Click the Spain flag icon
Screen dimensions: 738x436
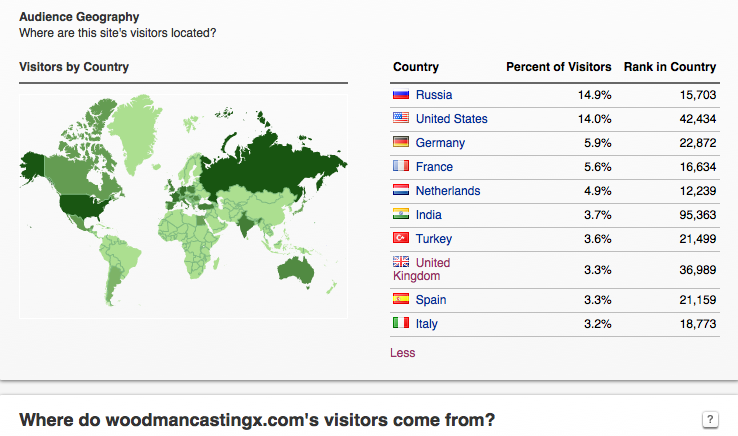[x=401, y=300]
